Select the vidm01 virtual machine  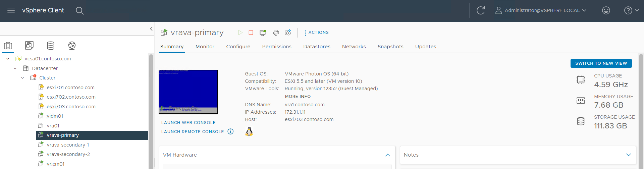pyautogui.click(x=55, y=116)
